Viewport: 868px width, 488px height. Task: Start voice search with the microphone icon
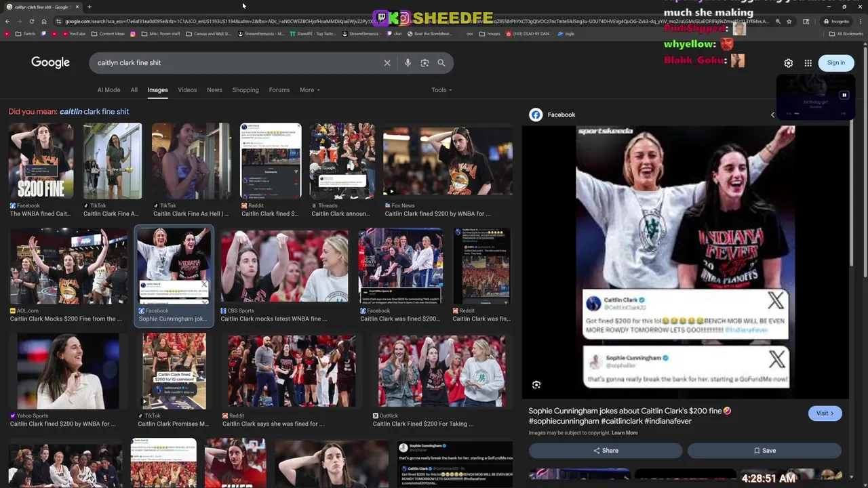408,63
